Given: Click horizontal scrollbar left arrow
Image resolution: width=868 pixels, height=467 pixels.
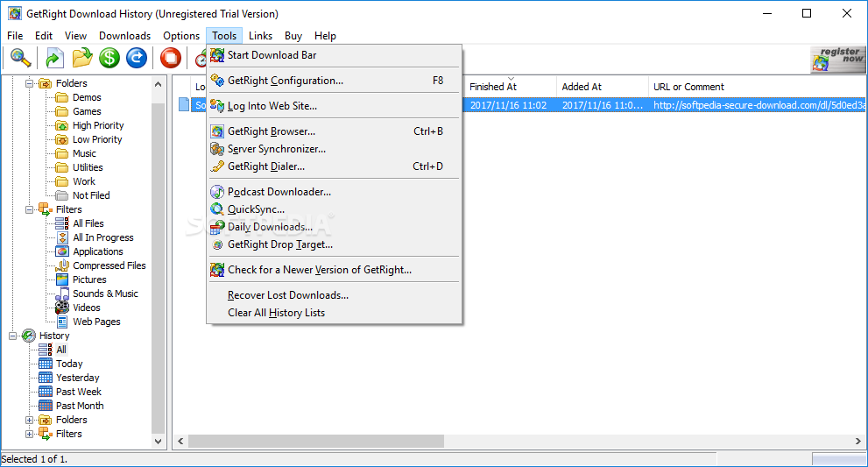Looking at the screenshot, I should pyautogui.click(x=180, y=442).
